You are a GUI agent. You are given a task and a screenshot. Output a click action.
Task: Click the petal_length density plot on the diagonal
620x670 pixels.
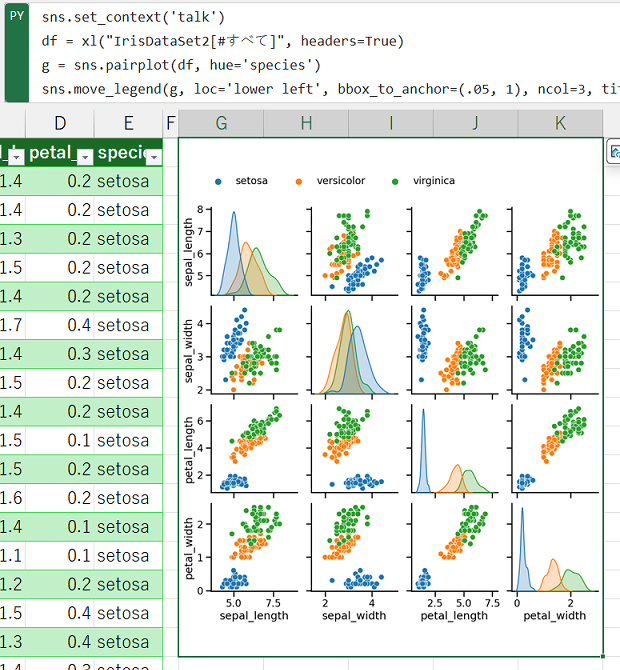(454, 449)
